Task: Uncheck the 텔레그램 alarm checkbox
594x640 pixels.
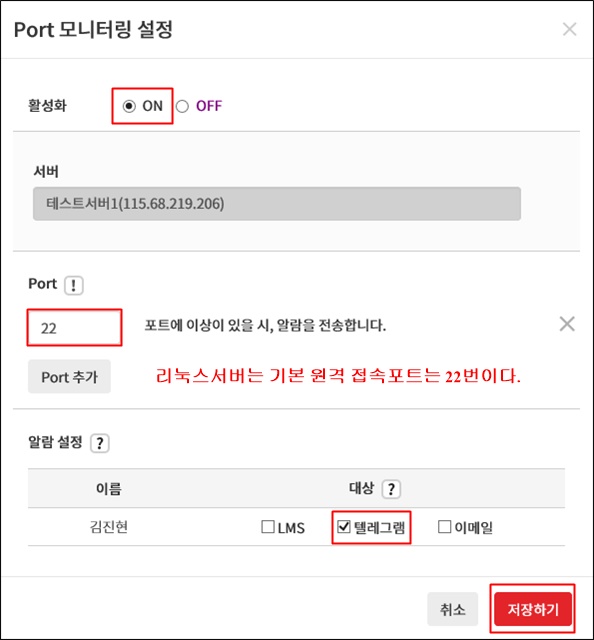Action: (x=344, y=527)
